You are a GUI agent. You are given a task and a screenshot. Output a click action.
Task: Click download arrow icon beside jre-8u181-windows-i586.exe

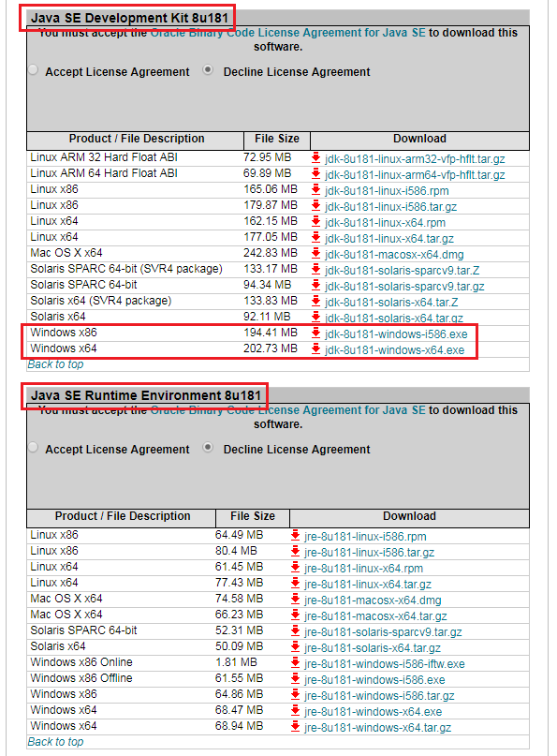pos(296,678)
